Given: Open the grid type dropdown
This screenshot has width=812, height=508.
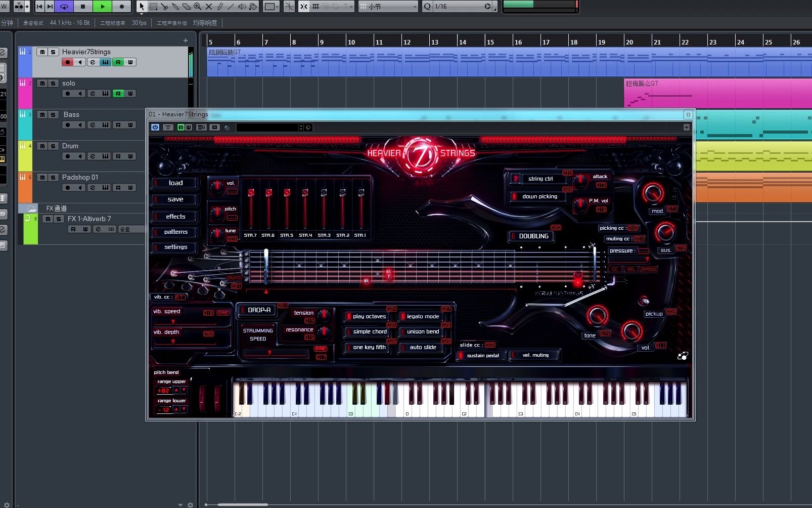Looking at the screenshot, I should coord(389,6).
